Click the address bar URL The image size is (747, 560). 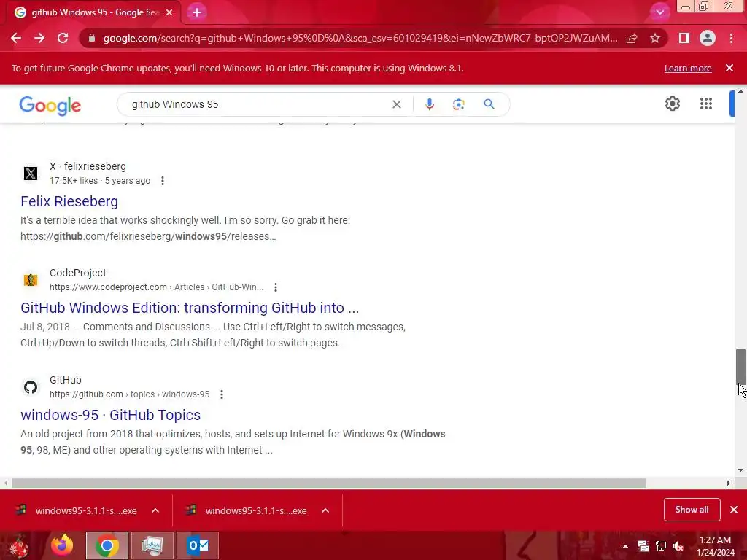tap(360, 38)
